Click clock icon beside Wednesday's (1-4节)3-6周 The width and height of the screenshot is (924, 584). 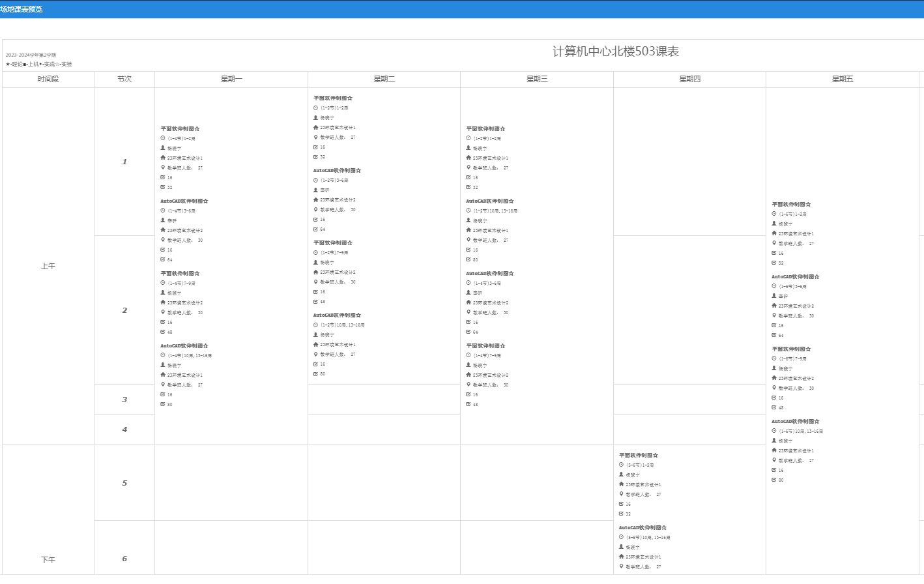point(468,283)
